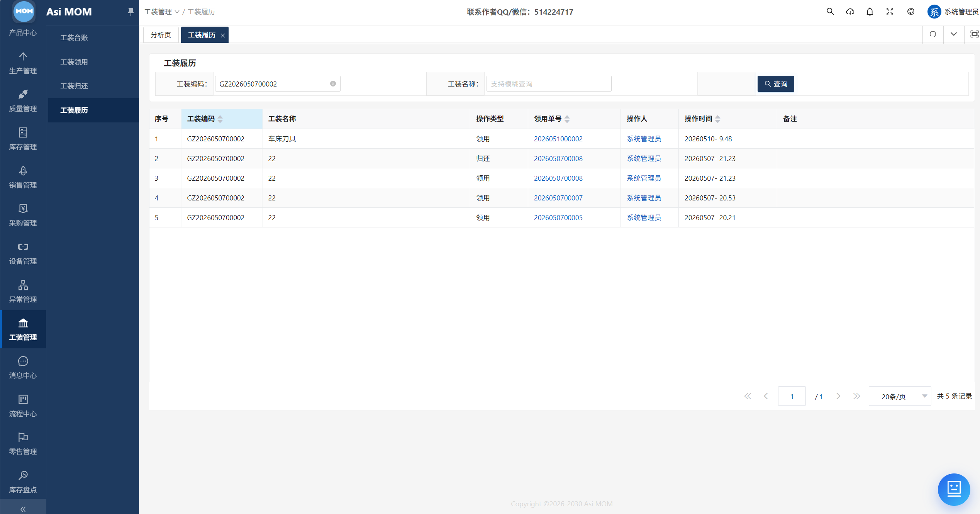Image resolution: width=980 pixels, height=514 pixels.
Task: Go to first page
Action: coord(748,396)
